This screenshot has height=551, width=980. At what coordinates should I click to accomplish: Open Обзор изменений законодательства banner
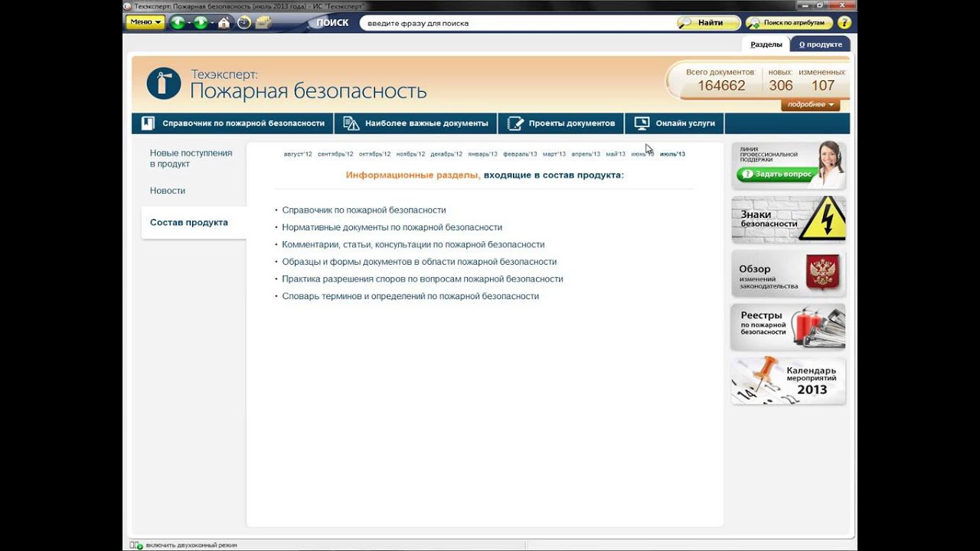tap(789, 273)
